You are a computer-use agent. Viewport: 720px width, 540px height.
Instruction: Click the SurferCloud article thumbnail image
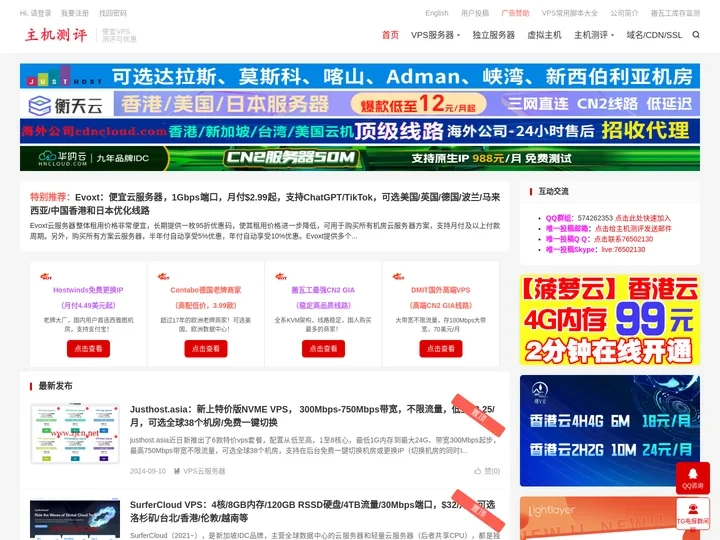pos(75,519)
